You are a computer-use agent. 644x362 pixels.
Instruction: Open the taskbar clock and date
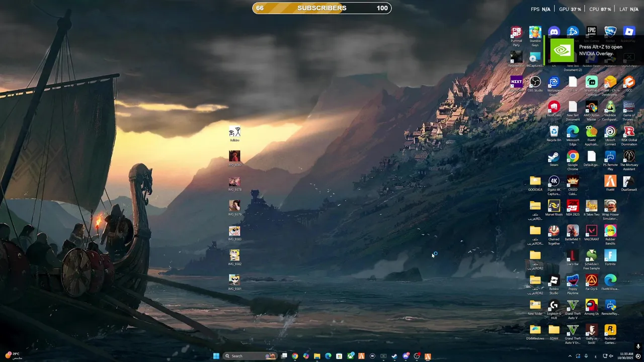pos(626,356)
